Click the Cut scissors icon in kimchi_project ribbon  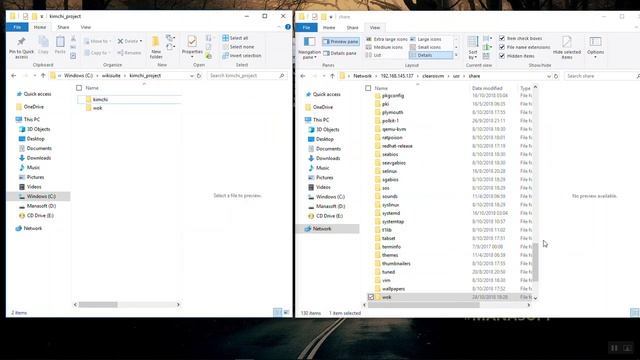click(x=73, y=39)
